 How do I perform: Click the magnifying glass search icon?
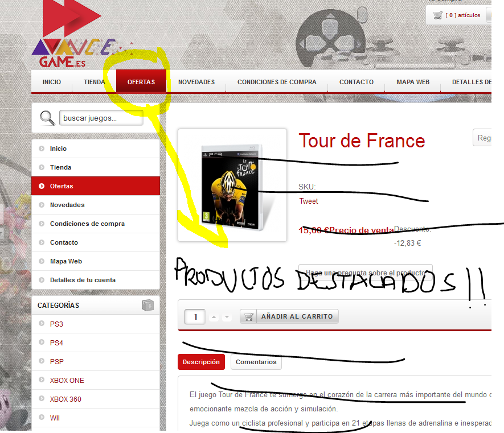pos(47,118)
